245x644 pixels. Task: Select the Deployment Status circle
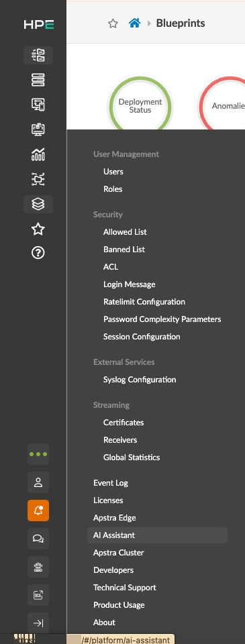(140, 106)
